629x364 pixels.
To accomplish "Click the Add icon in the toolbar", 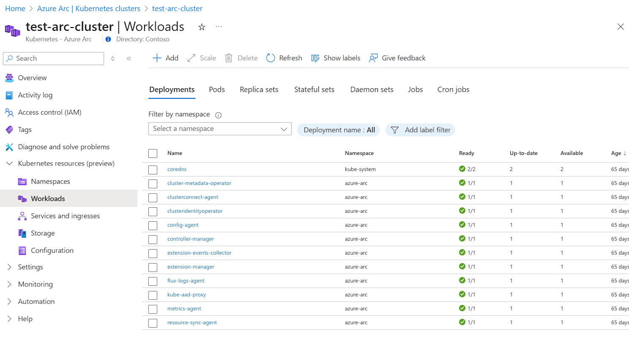I will [x=157, y=58].
